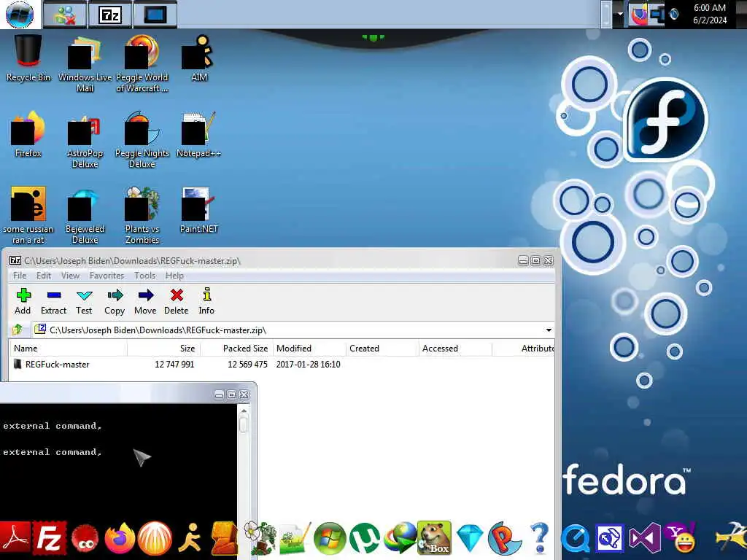Open the Favorites menu in 7-Zip
This screenshot has height=560, width=747.
pos(107,276)
